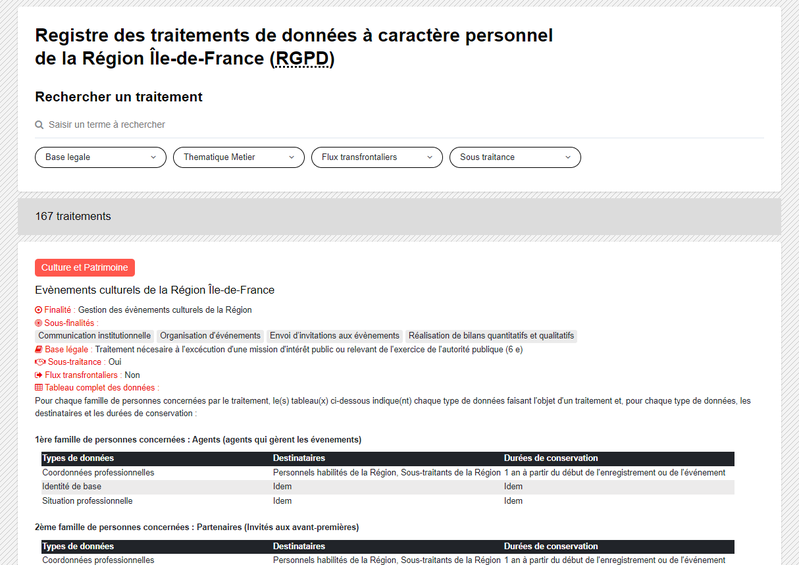Click the Finalité target icon

pos(38,310)
